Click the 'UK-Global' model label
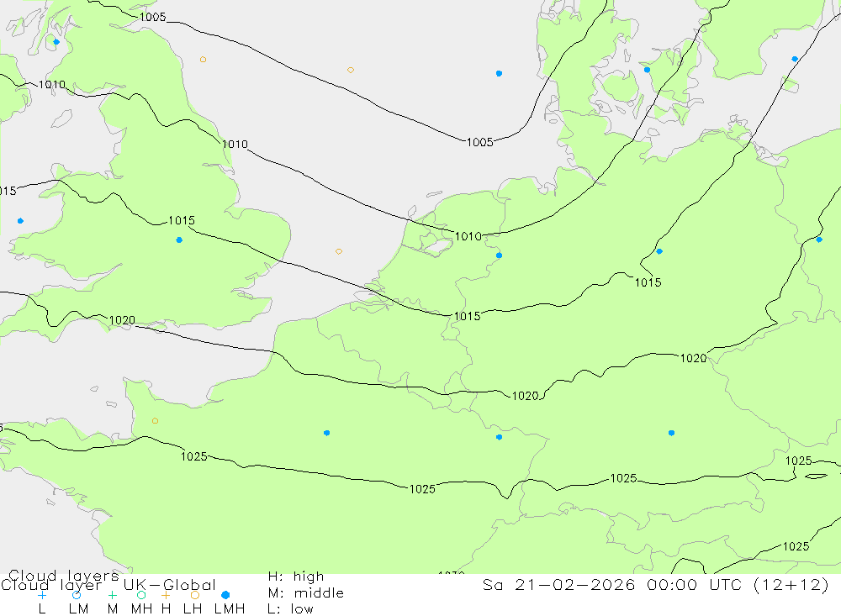841x616 pixels. pyautogui.click(x=170, y=585)
